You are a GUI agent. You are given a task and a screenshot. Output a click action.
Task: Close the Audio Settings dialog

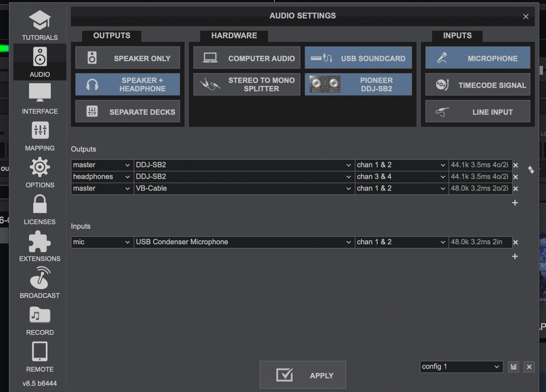(x=526, y=17)
